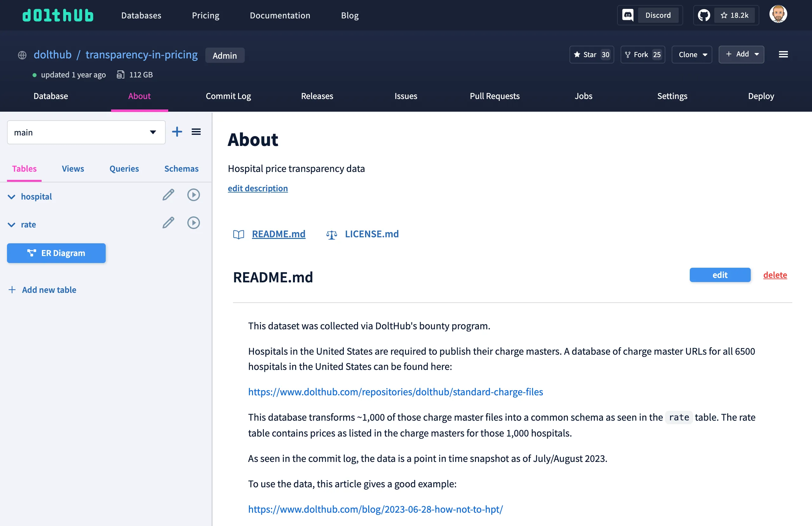Join Discord using the Discord button

[649, 15]
